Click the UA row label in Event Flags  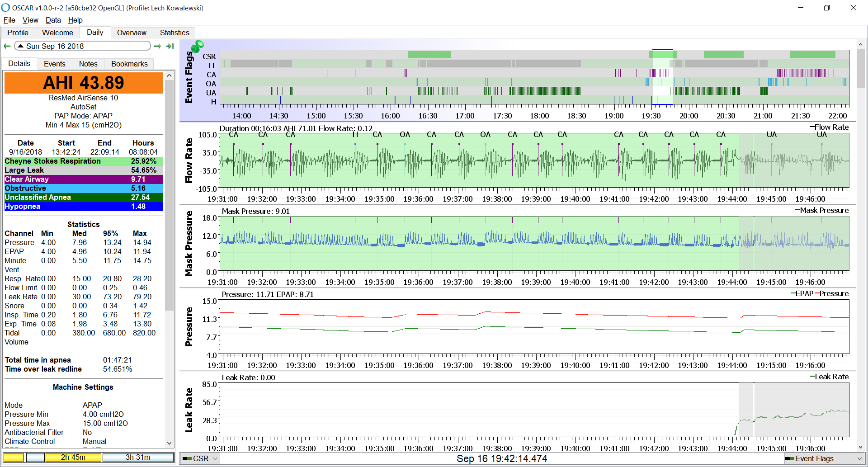[x=211, y=93]
